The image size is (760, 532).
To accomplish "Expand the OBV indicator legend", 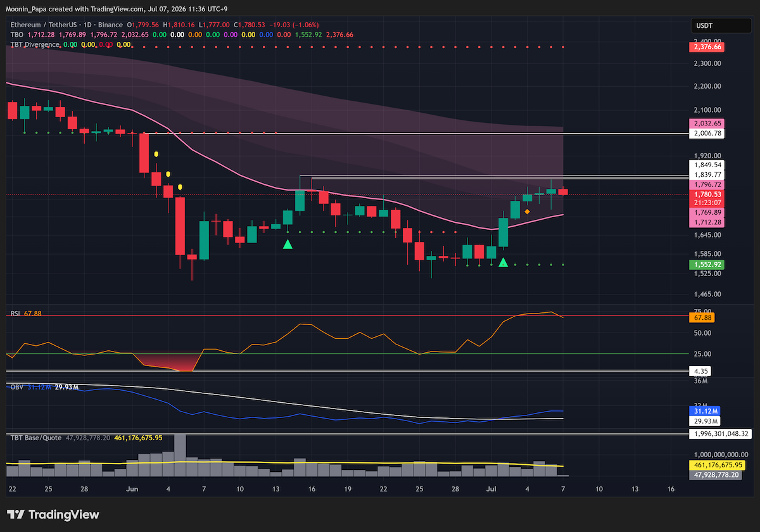I will click(x=16, y=386).
